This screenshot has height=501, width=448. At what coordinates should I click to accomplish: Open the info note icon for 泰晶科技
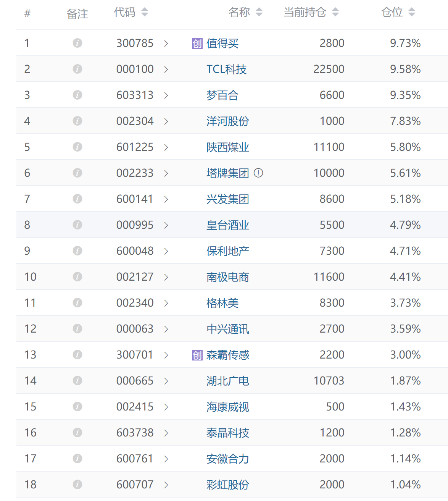click(77, 432)
